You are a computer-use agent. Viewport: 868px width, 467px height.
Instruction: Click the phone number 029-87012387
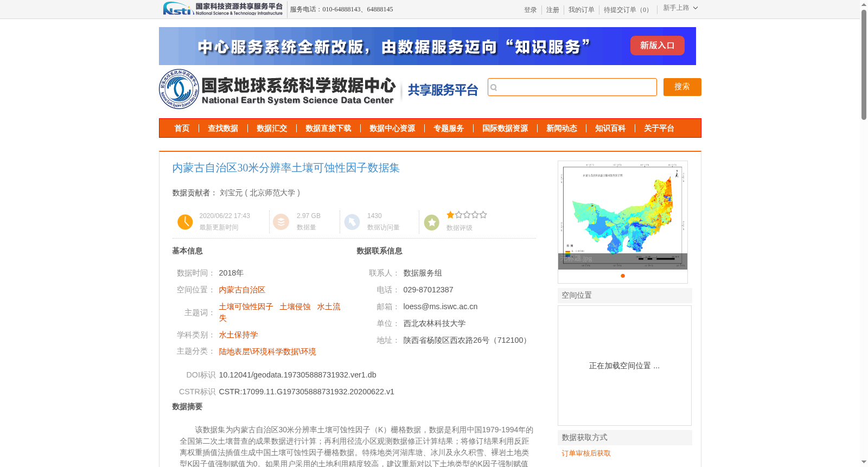pos(428,290)
